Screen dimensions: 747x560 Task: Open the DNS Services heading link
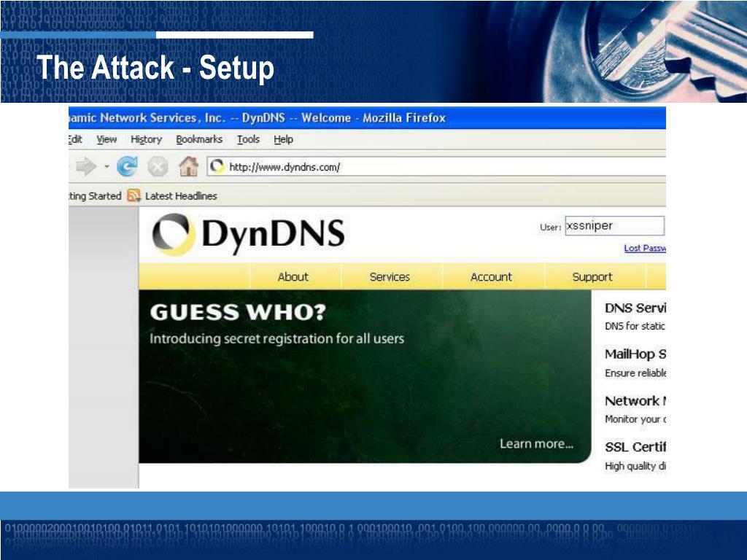click(635, 308)
